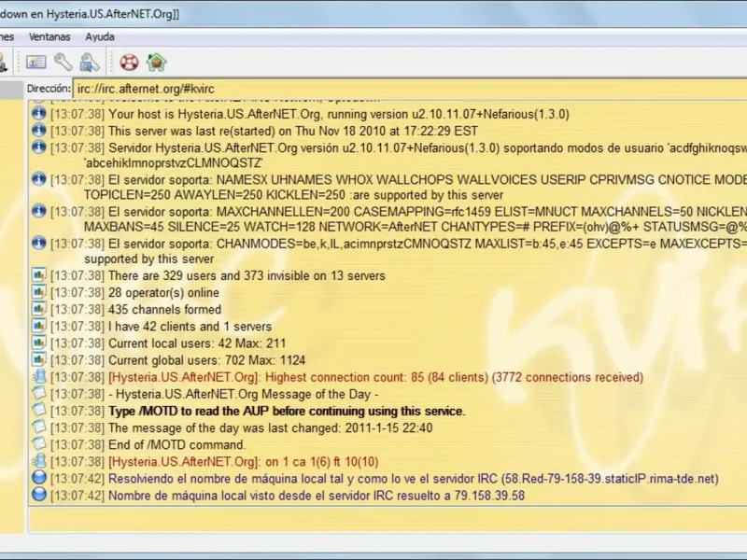Click the wrench configuration icon
The width and height of the screenshot is (747, 560).
pyautogui.click(x=63, y=62)
